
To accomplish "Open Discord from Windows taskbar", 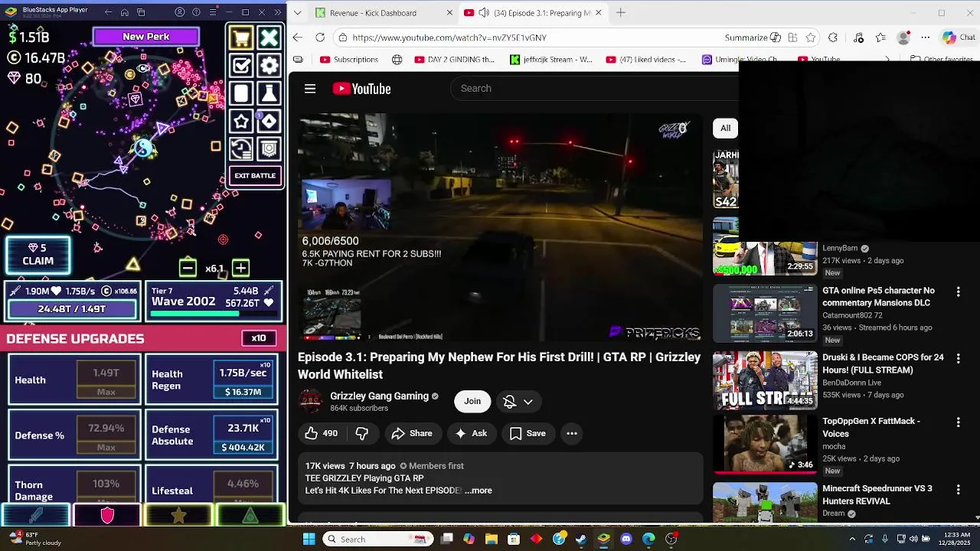I will point(626,540).
